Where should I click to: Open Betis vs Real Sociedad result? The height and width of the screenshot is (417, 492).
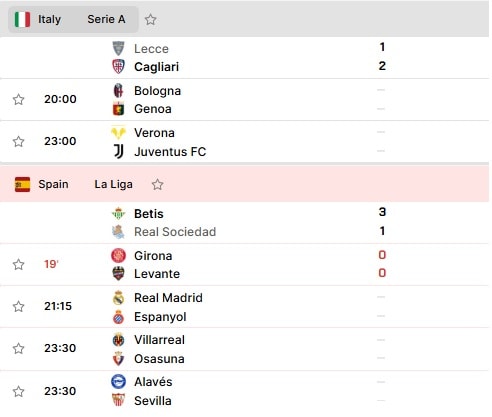[x=245, y=223]
